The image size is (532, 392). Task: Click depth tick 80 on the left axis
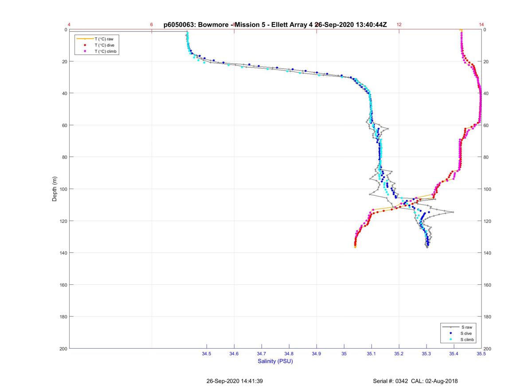[x=65, y=157]
